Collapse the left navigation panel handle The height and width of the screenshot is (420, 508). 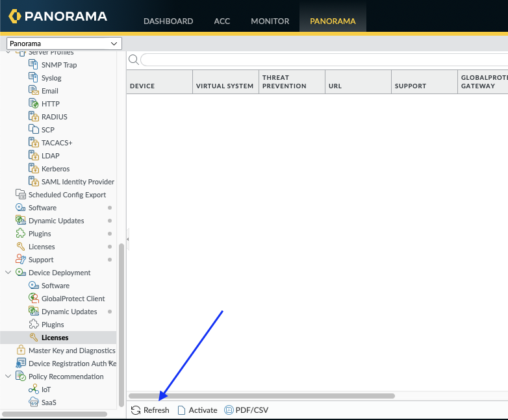pos(128,239)
